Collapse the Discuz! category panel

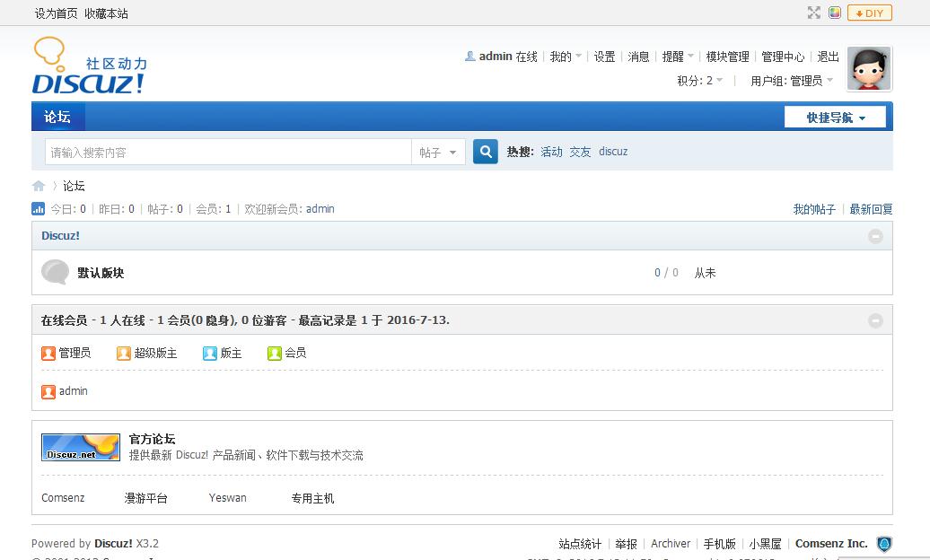[876, 235]
